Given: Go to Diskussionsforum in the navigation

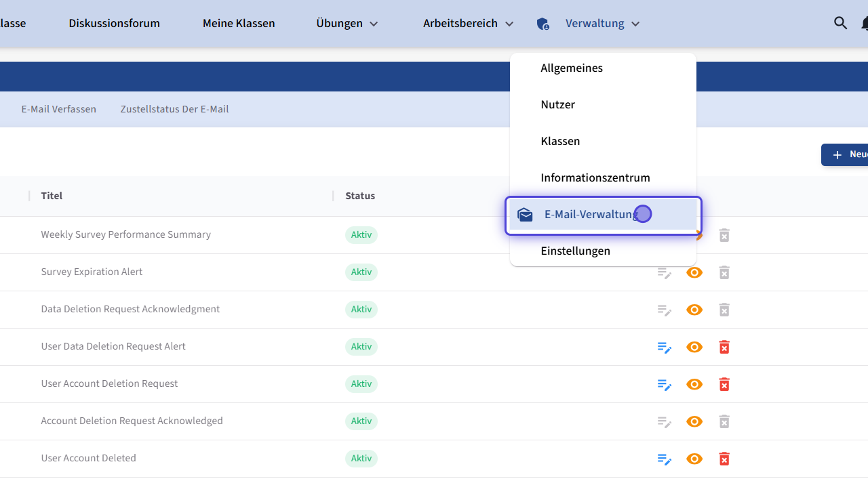Looking at the screenshot, I should pyautogui.click(x=114, y=24).
